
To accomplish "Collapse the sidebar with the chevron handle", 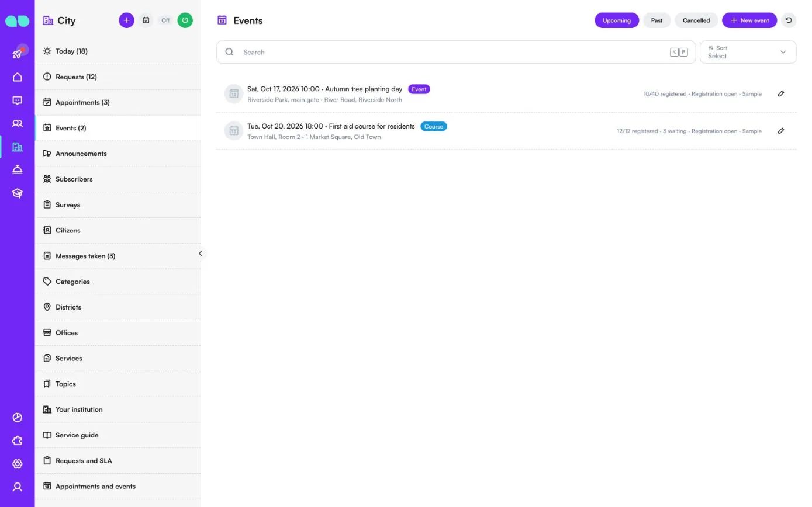I will [200, 254].
